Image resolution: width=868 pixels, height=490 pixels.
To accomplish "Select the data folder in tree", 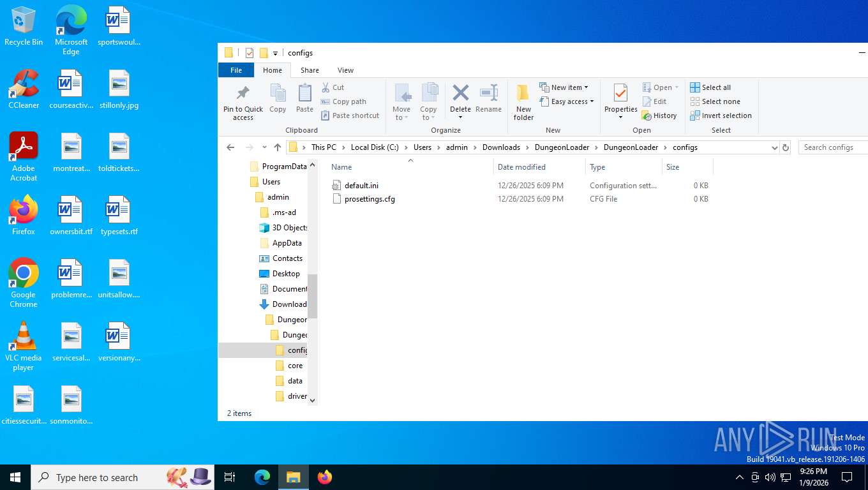I will [x=289, y=381].
